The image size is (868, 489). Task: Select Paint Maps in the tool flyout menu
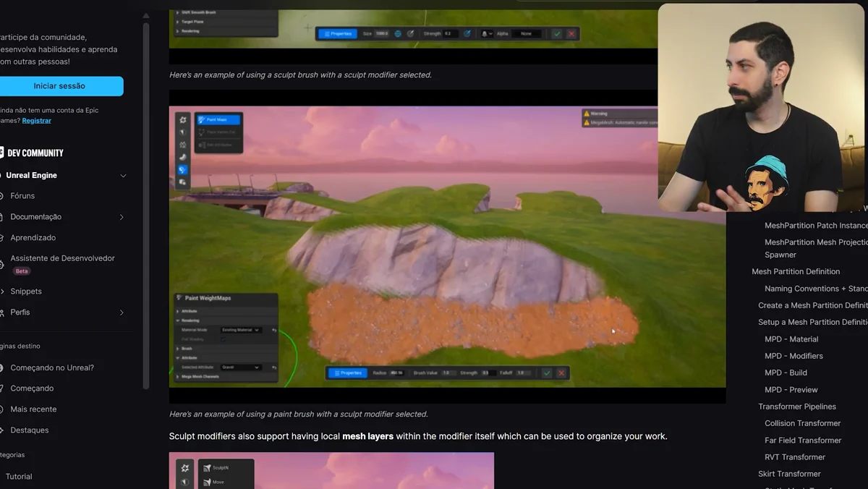pos(219,120)
